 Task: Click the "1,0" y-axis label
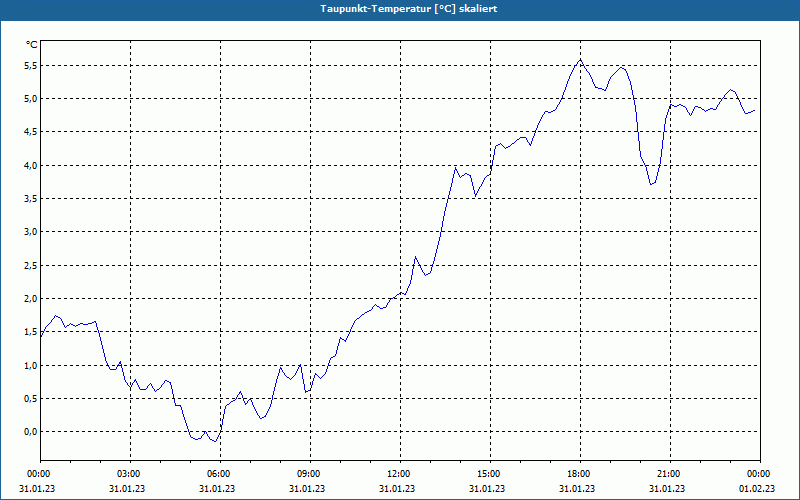31,365
